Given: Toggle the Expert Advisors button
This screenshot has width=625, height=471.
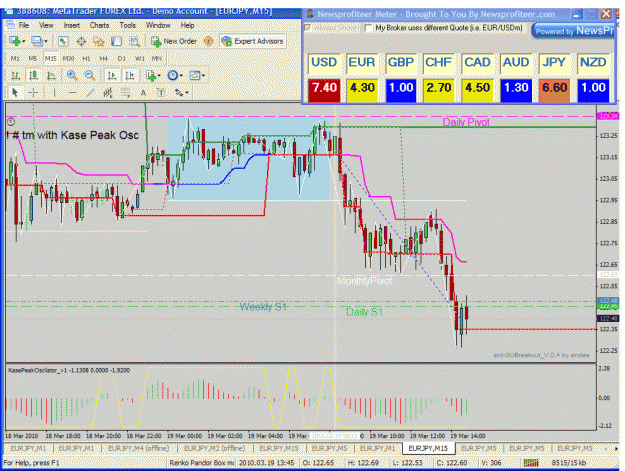Looking at the screenshot, I should [253, 41].
